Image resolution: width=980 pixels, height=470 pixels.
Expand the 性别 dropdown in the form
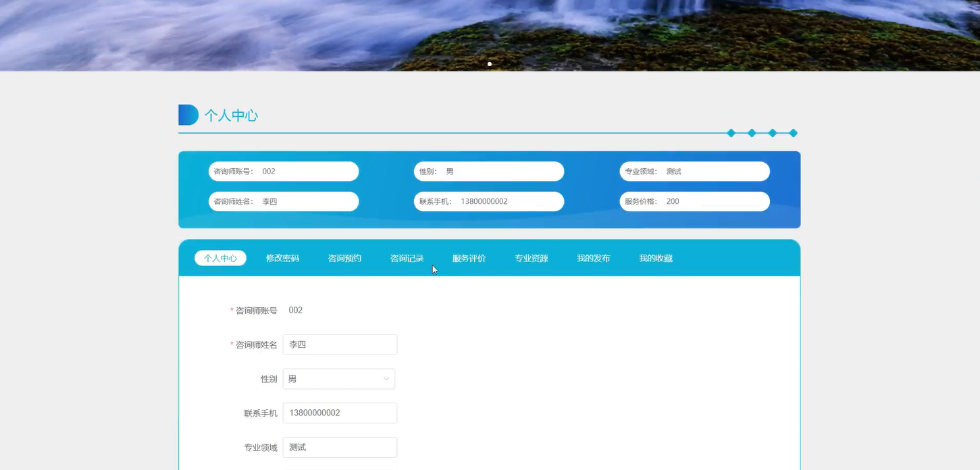tap(339, 379)
